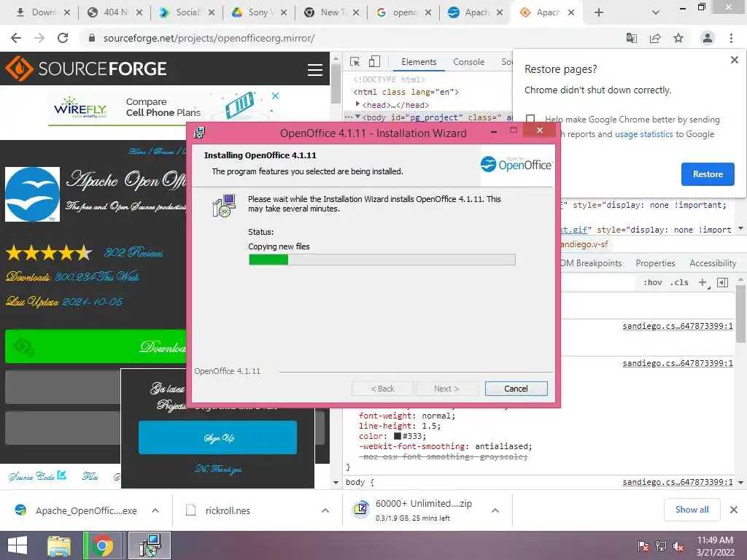Reload the page with refresh icon
747x560 pixels.
(x=63, y=38)
